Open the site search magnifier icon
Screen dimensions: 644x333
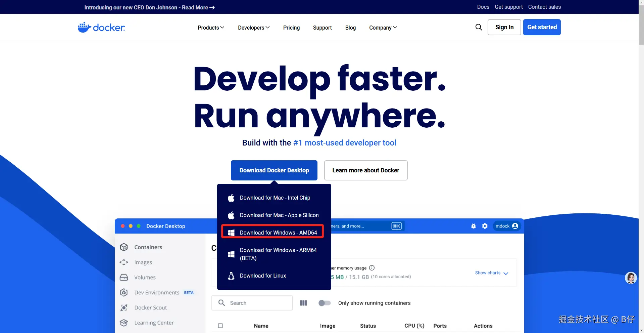click(479, 27)
